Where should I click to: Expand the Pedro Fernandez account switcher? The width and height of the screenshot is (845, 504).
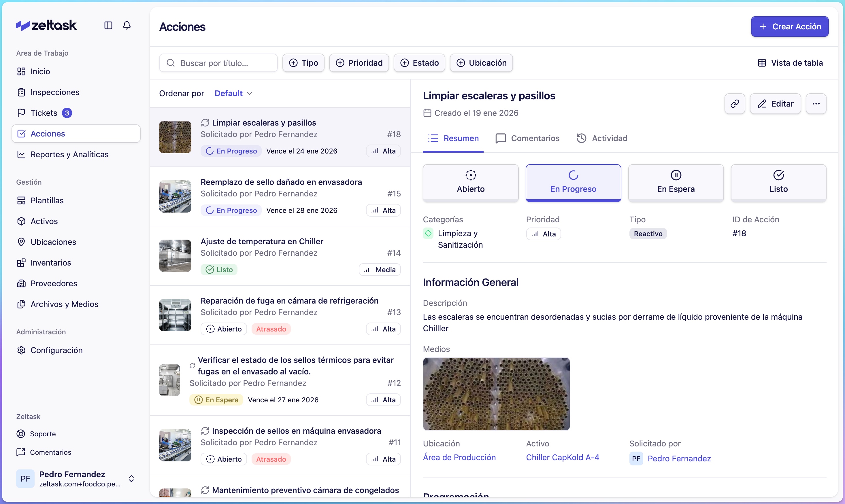pyautogui.click(x=131, y=479)
